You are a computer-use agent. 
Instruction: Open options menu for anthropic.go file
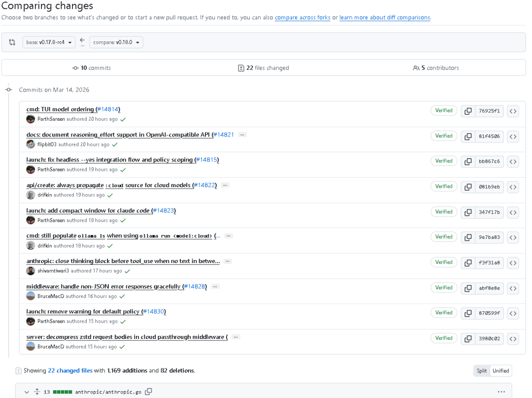click(501, 392)
